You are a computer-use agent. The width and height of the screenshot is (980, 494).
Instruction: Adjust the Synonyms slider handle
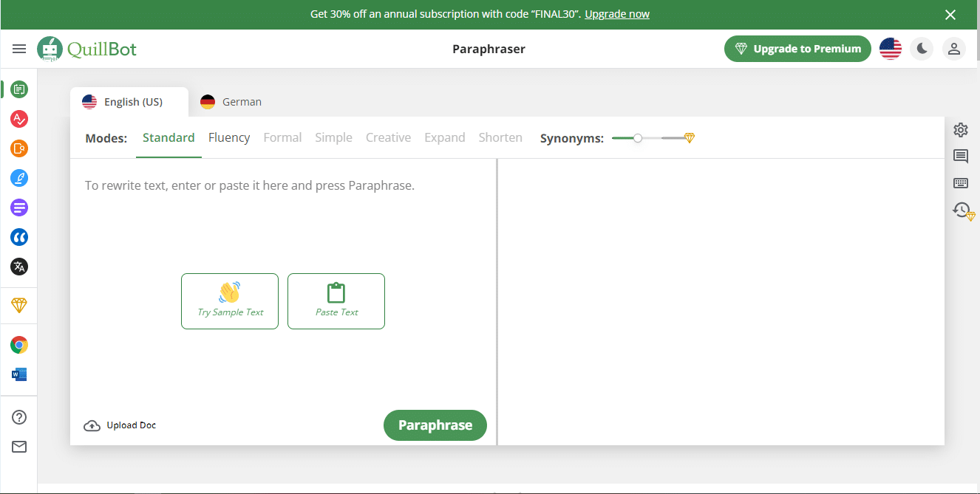638,138
